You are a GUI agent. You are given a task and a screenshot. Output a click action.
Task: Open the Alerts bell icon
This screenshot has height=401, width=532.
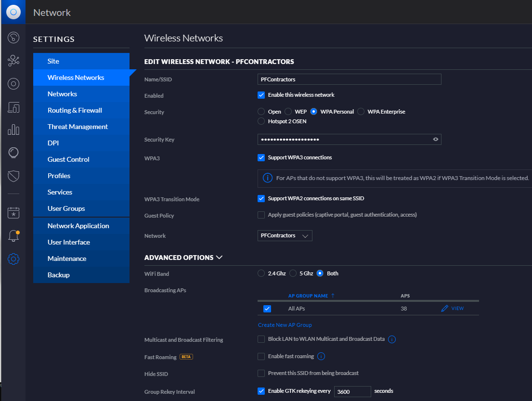click(13, 236)
